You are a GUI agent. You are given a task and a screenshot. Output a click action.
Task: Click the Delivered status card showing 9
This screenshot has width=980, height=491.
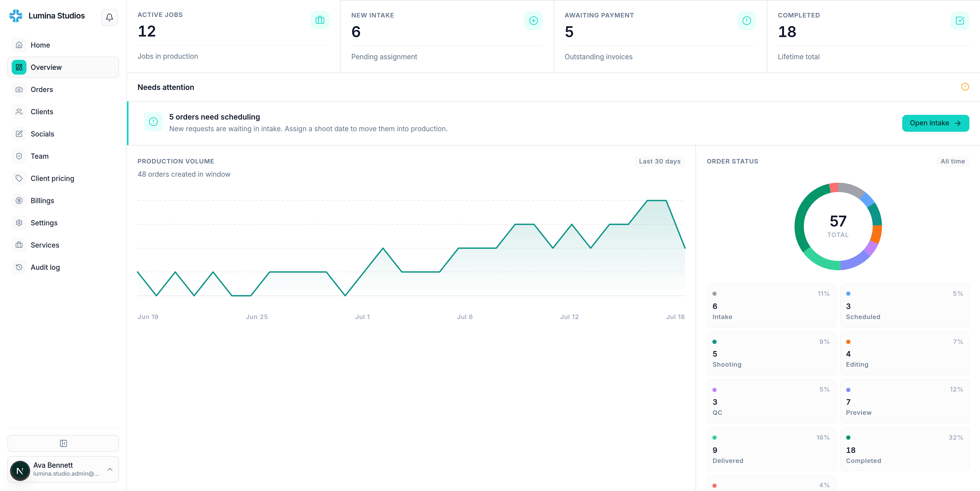771,449
